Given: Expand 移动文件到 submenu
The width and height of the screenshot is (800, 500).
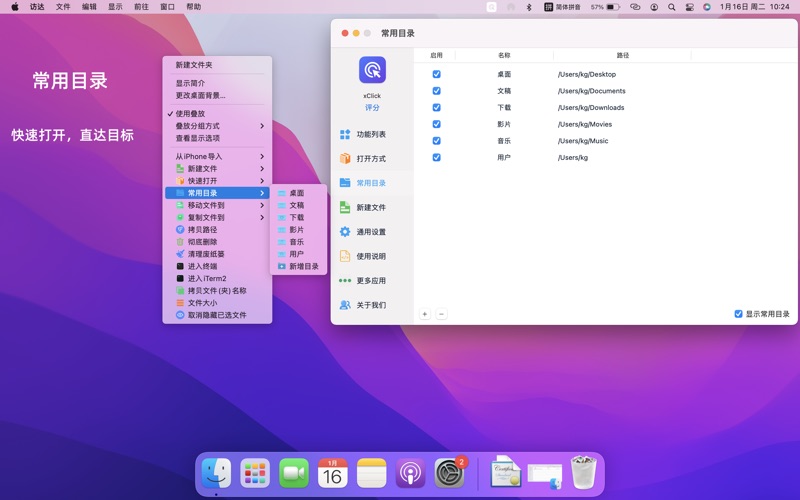Looking at the screenshot, I should coord(217,205).
